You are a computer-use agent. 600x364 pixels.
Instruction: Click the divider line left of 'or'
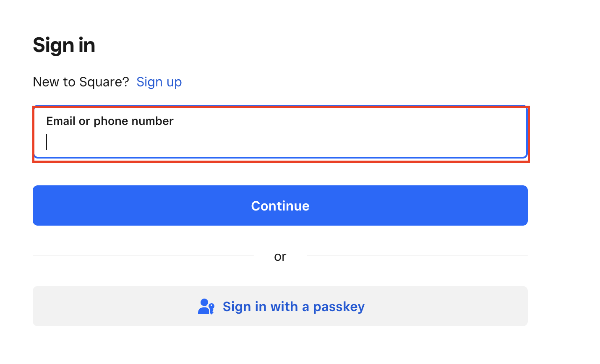point(143,256)
